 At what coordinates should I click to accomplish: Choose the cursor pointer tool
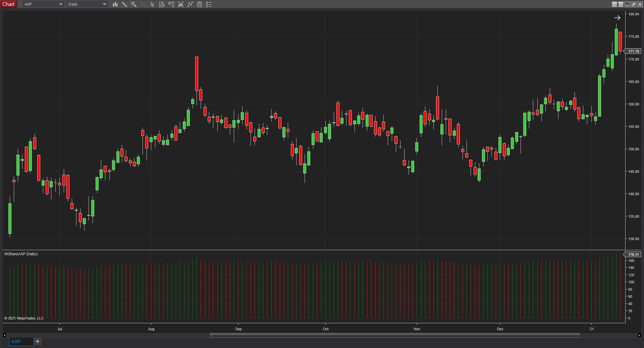(x=152, y=4)
